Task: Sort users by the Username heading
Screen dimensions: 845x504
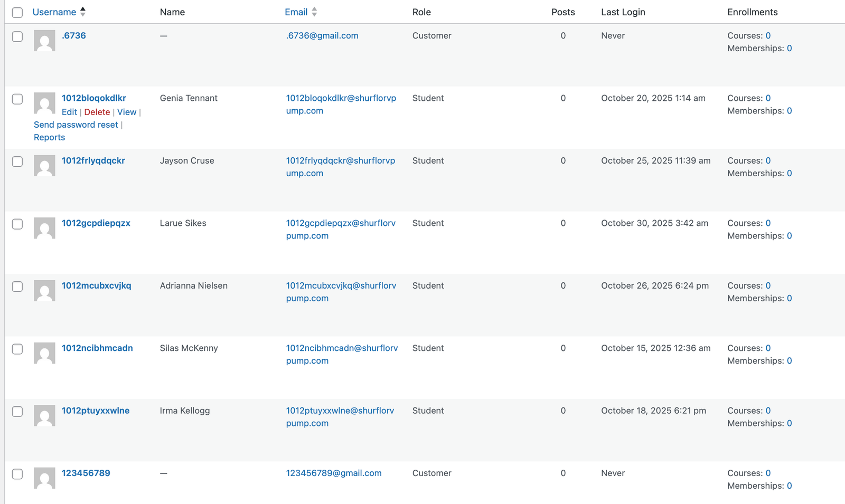Action: coord(54,12)
